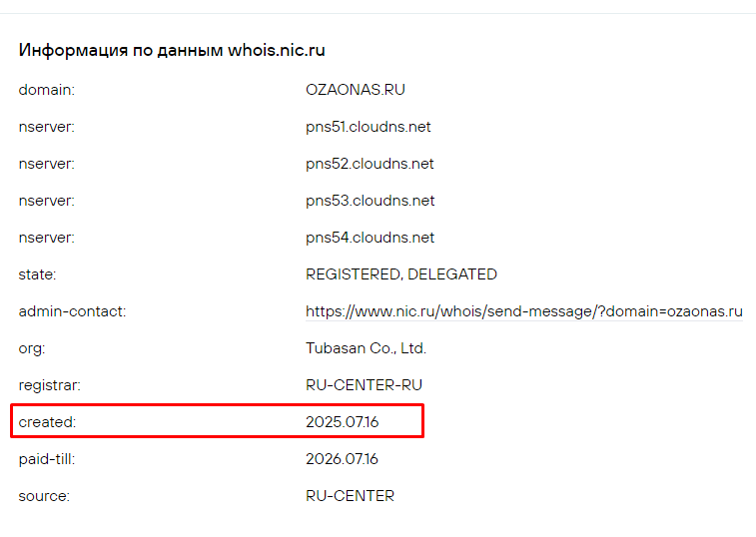Select the pns52.cloudns.net nameserver entry
The height and width of the screenshot is (537, 756).
[370, 164]
